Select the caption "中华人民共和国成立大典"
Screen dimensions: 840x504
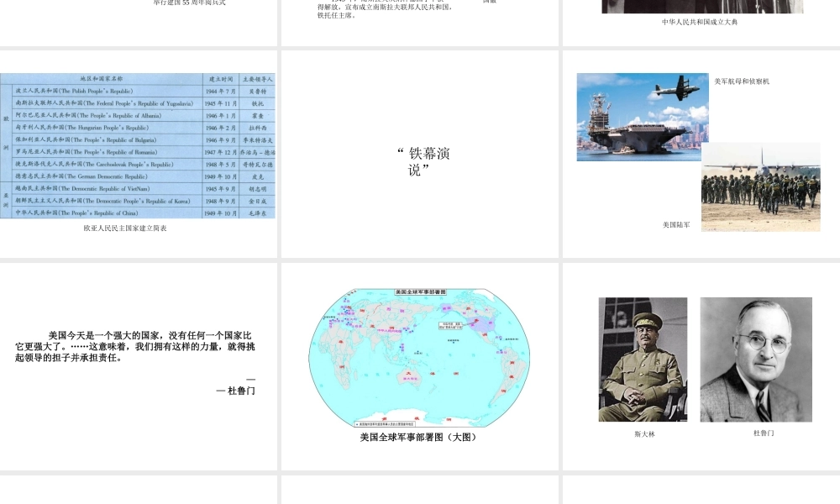(x=700, y=22)
